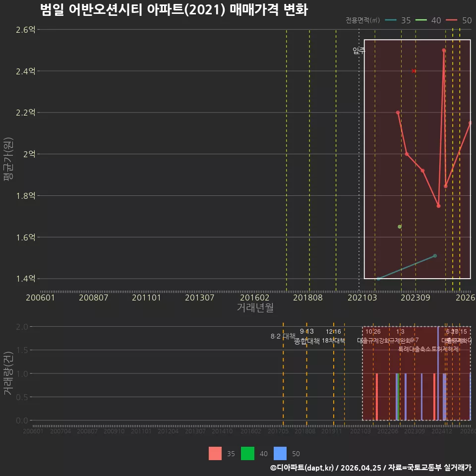This screenshot has height=476, width=476.
Task: Click the red data point at 2.2억
Action: pos(398,113)
